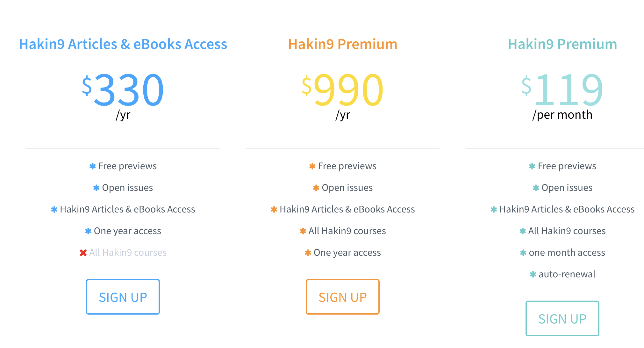644x348 pixels.
Task: Click the teal SIGN UP button
Action: point(562,318)
